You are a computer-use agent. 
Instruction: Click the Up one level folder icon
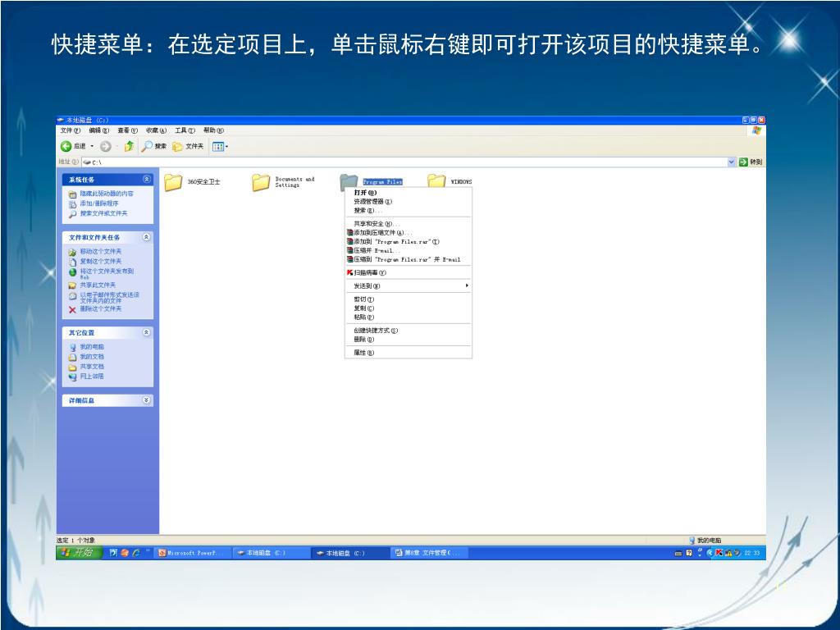tap(129, 146)
